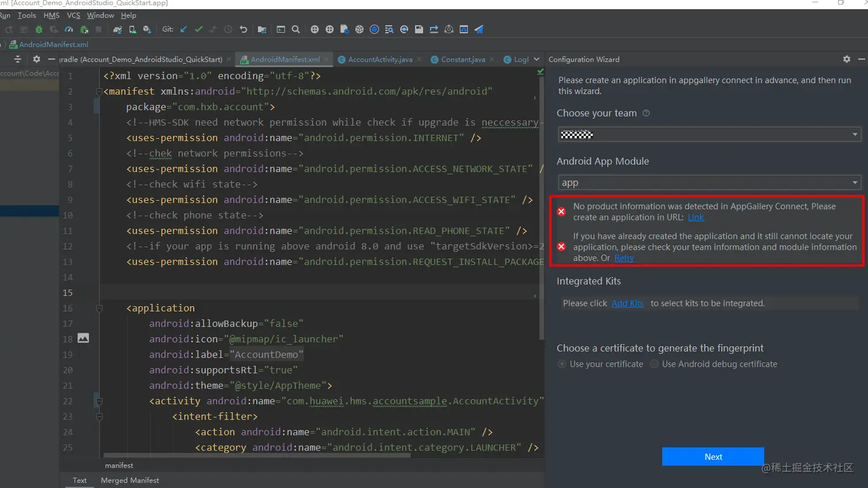Click the first HMS round grid icon

pyautogui.click(x=315, y=29)
